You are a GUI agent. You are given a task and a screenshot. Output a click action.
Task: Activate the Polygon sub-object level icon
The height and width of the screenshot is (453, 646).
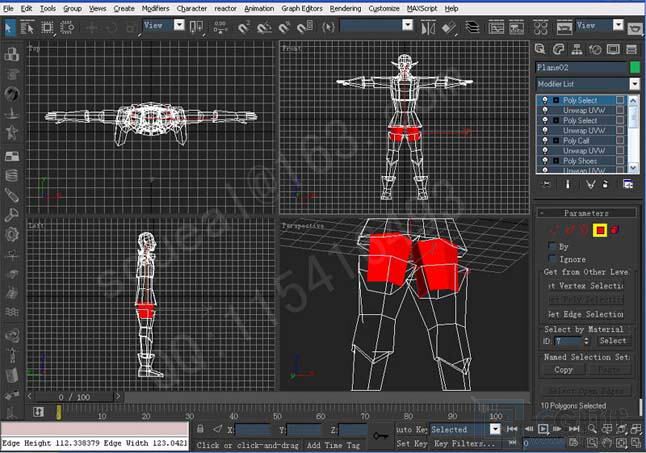(600, 230)
